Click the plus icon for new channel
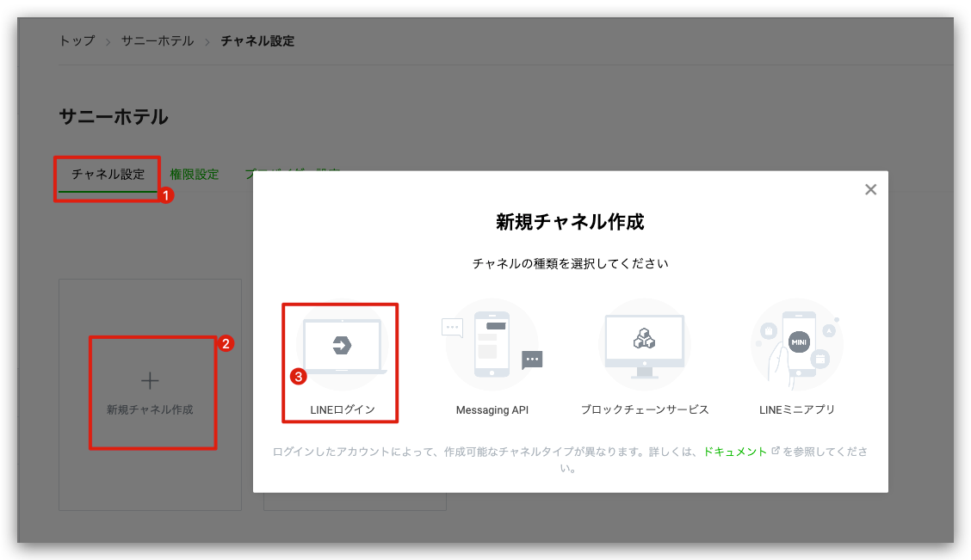Image resolution: width=971 pixels, height=560 pixels. click(x=150, y=380)
